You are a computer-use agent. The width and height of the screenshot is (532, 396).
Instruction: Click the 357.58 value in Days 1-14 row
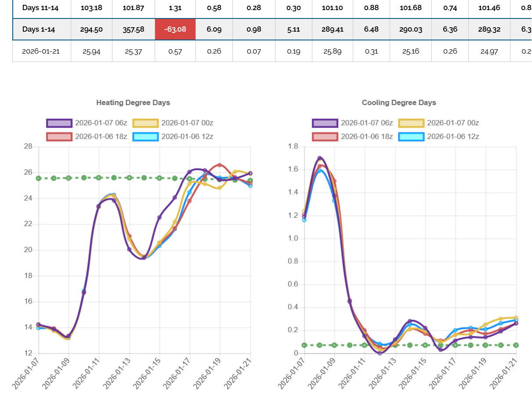(134, 29)
